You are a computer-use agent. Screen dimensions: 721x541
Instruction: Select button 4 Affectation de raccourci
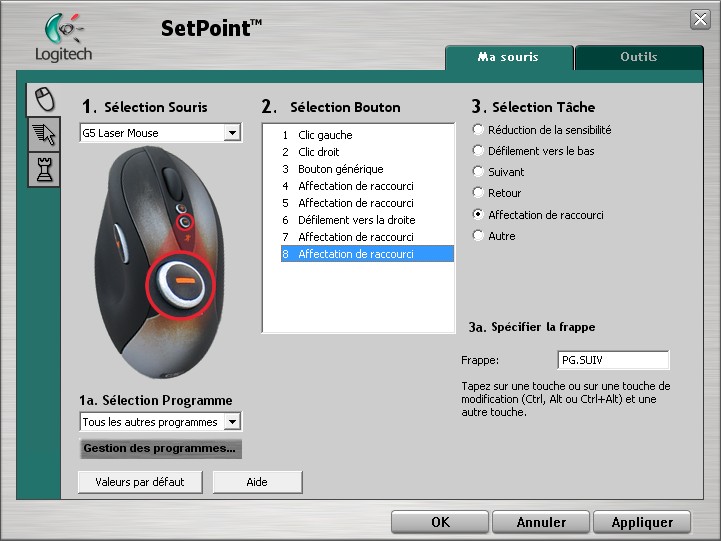coord(367,186)
